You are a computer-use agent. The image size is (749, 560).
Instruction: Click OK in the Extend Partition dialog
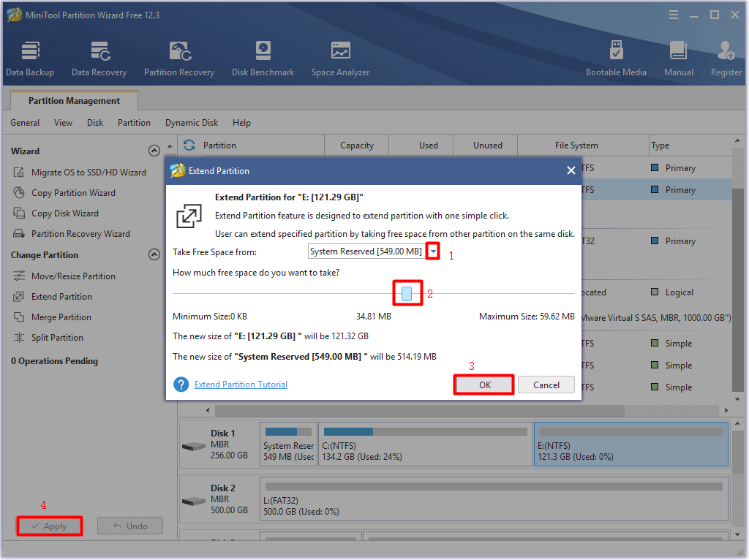point(484,385)
